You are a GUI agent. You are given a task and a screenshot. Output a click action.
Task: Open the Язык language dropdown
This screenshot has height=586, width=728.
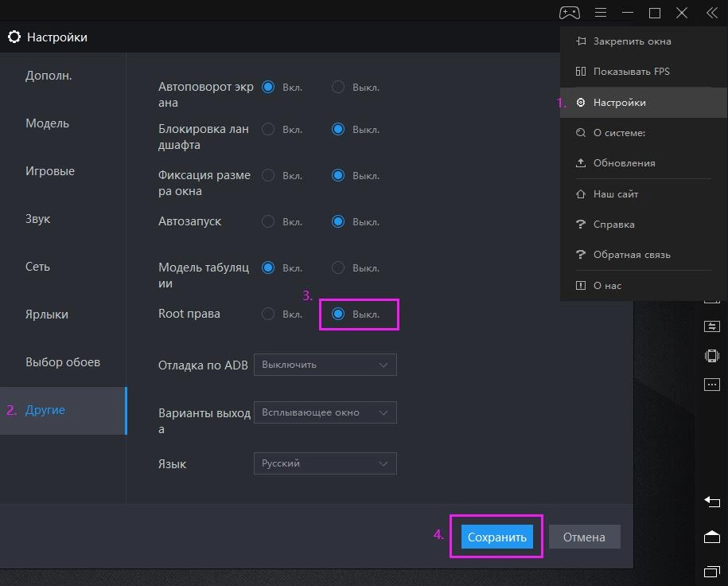click(x=325, y=463)
